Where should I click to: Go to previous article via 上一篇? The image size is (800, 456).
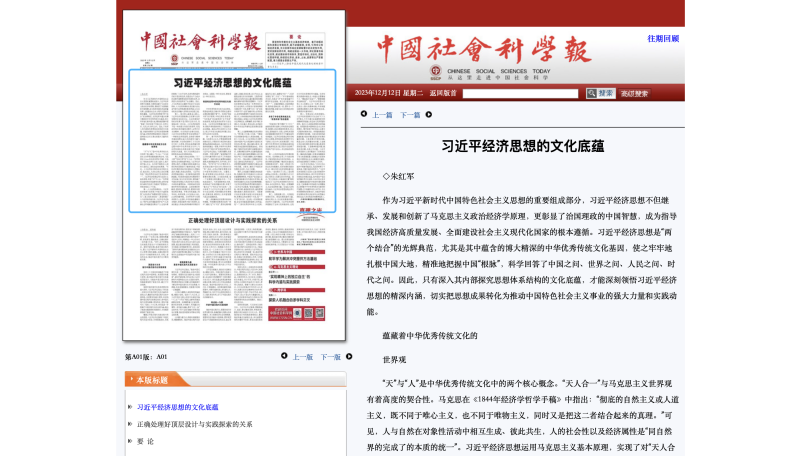[382, 115]
